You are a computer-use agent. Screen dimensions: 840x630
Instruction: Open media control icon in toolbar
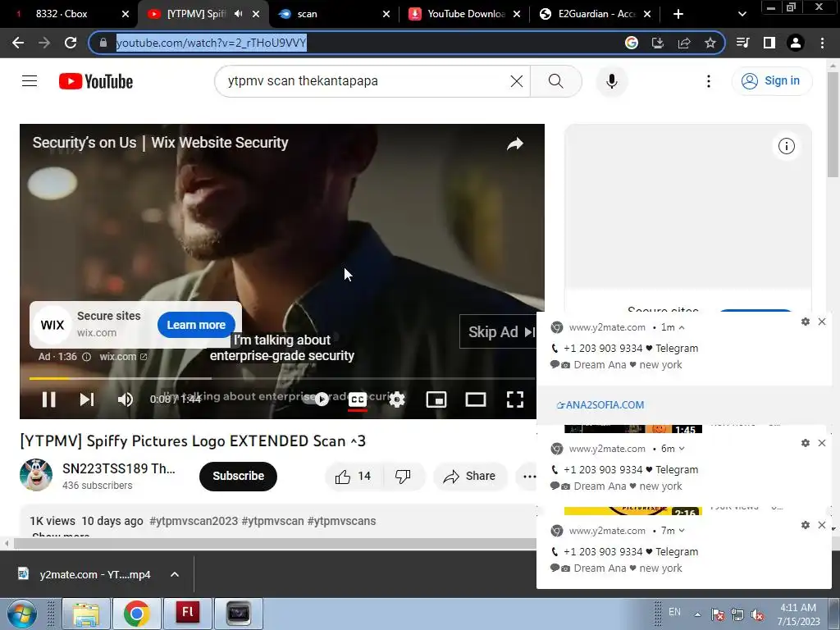742,43
